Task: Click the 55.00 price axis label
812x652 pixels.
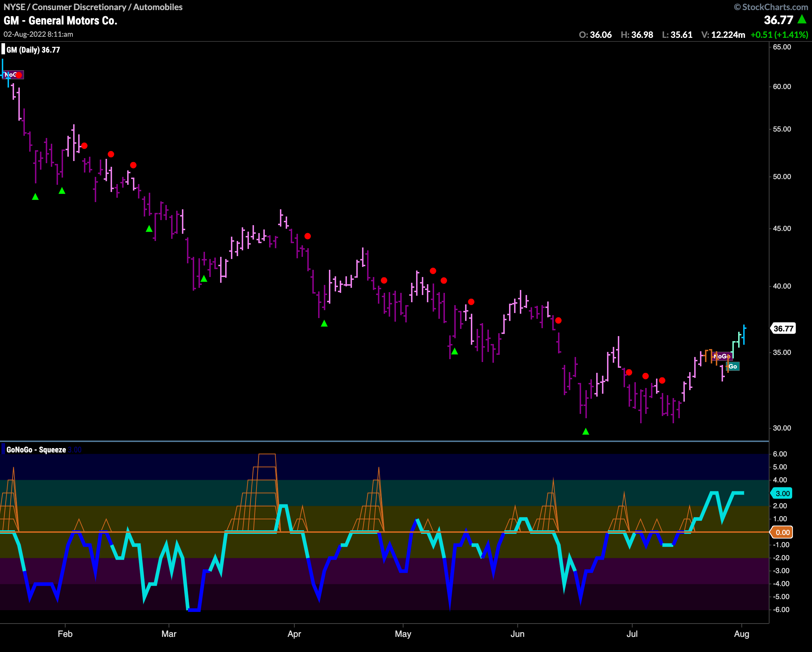Action: (x=782, y=129)
